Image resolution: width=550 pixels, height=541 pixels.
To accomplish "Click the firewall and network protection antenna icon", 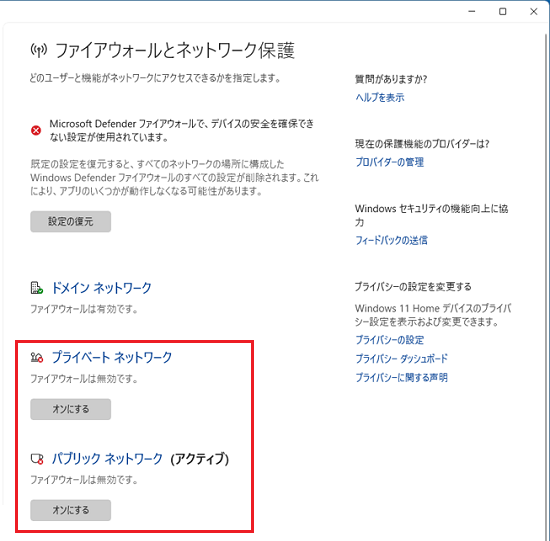I will pyautogui.click(x=39, y=51).
